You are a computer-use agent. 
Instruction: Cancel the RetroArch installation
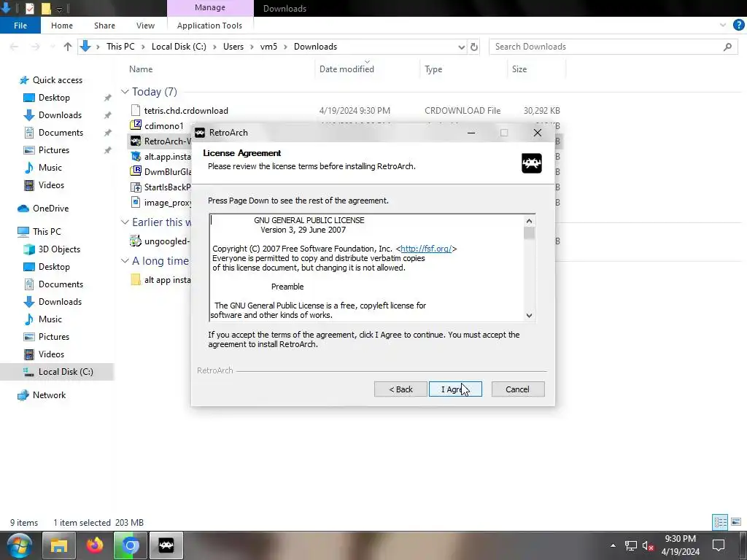(518, 389)
